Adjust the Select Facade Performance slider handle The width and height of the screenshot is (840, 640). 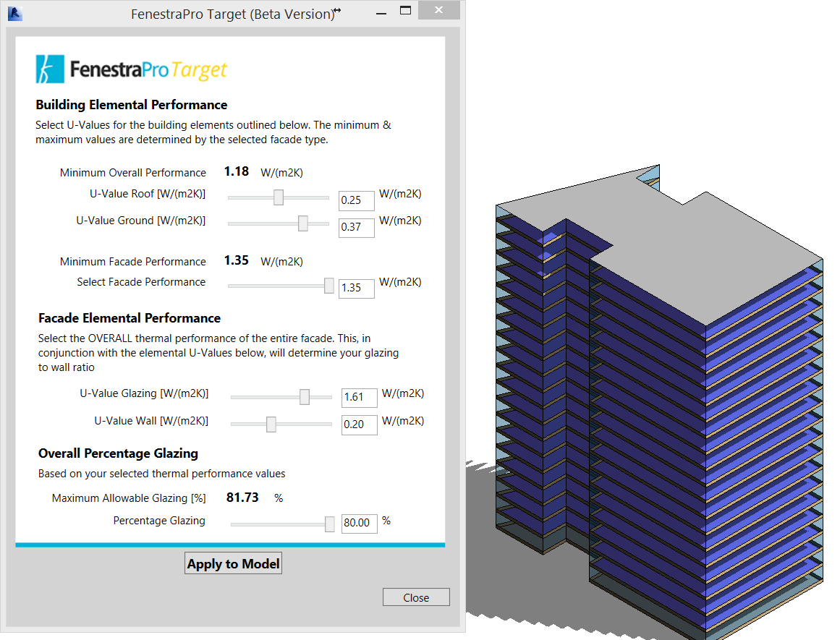[x=329, y=286]
